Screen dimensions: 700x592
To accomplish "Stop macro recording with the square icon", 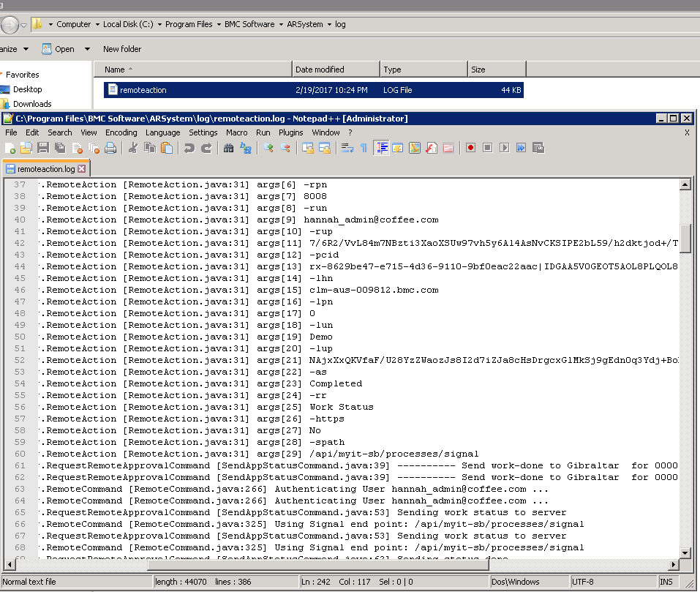I will pyautogui.click(x=487, y=149).
